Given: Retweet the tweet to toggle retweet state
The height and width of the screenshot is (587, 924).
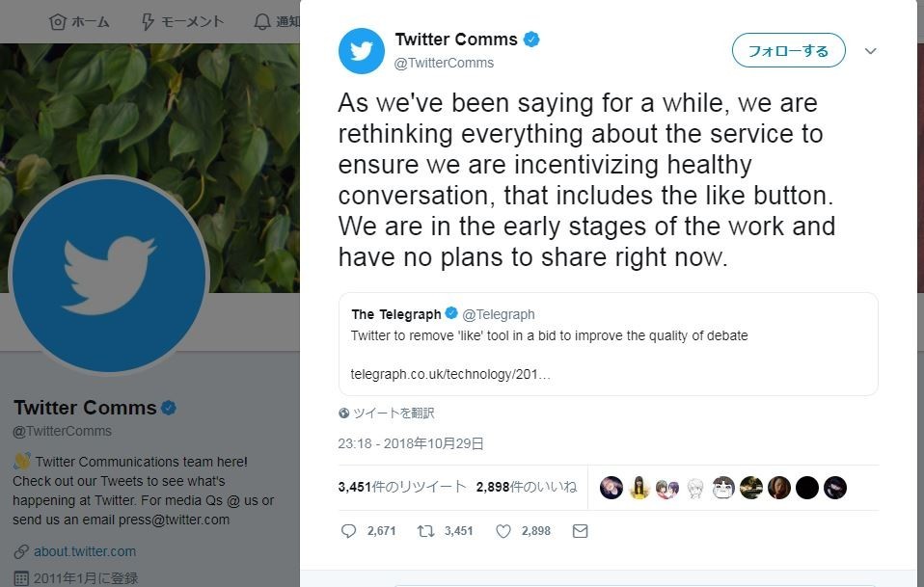Looking at the screenshot, I should pyautogui.click(x=426, y=530).
